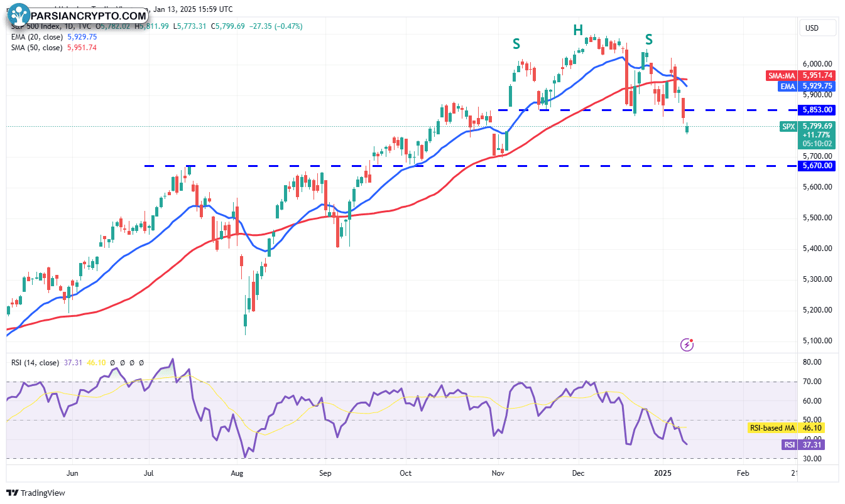Click the 5,500.00 price axis value
Screen dimensions: 845x504
pos(817,218)
